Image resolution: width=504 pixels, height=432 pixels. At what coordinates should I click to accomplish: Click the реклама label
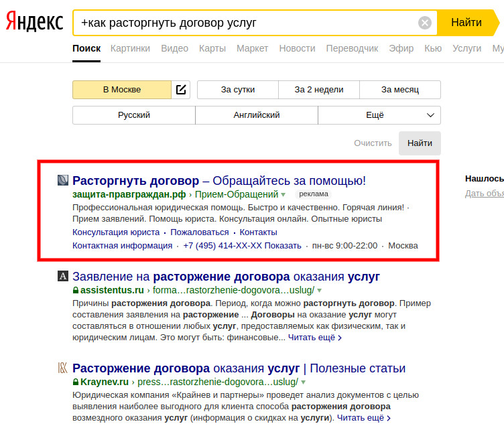pos(314,194)
